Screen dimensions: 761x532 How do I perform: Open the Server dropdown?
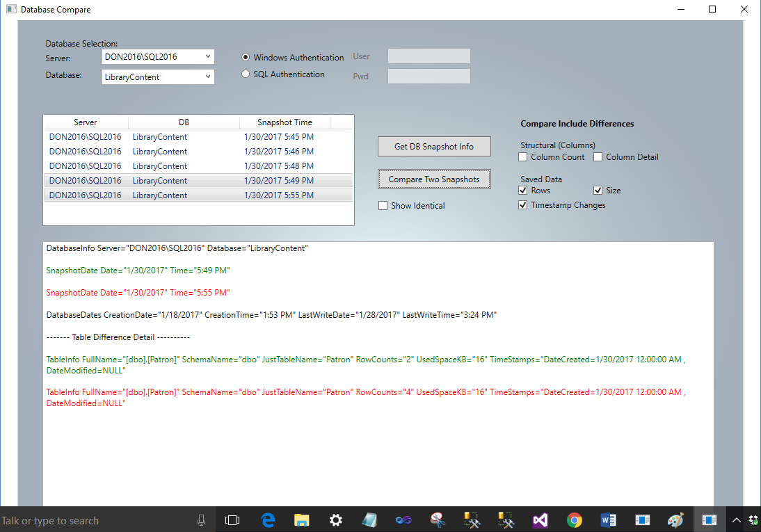(158, 57)
